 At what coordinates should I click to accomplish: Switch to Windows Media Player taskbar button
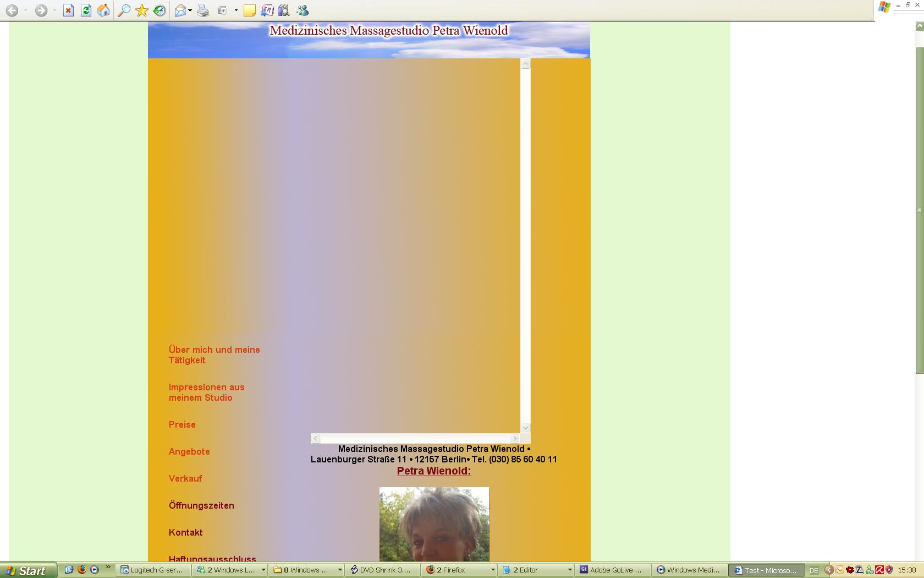click(x=689, y=570)
